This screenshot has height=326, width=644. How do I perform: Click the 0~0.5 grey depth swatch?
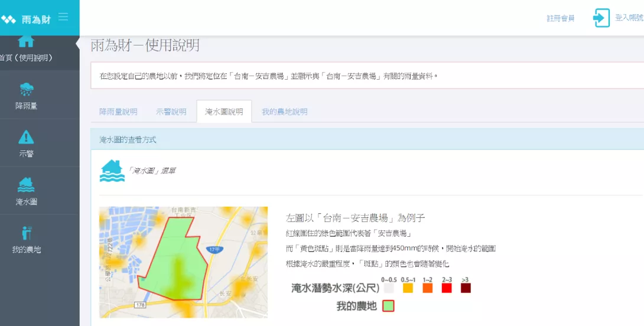pos(389,288)
